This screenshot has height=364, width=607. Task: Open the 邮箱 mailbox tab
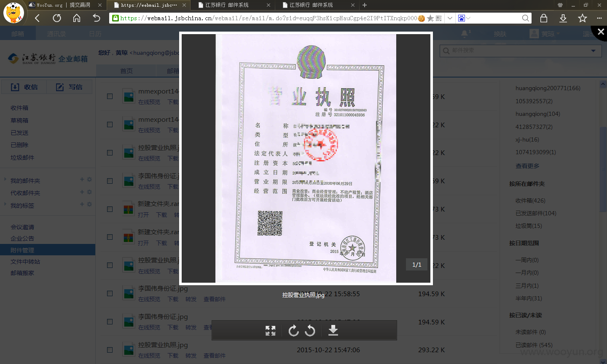[18, 34]
